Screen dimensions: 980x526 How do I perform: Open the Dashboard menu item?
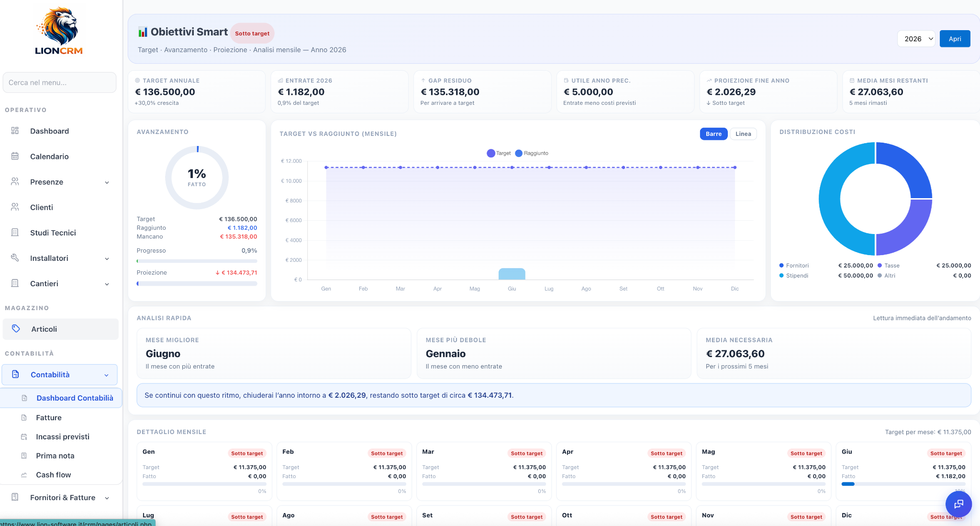(x=60, y=131)
